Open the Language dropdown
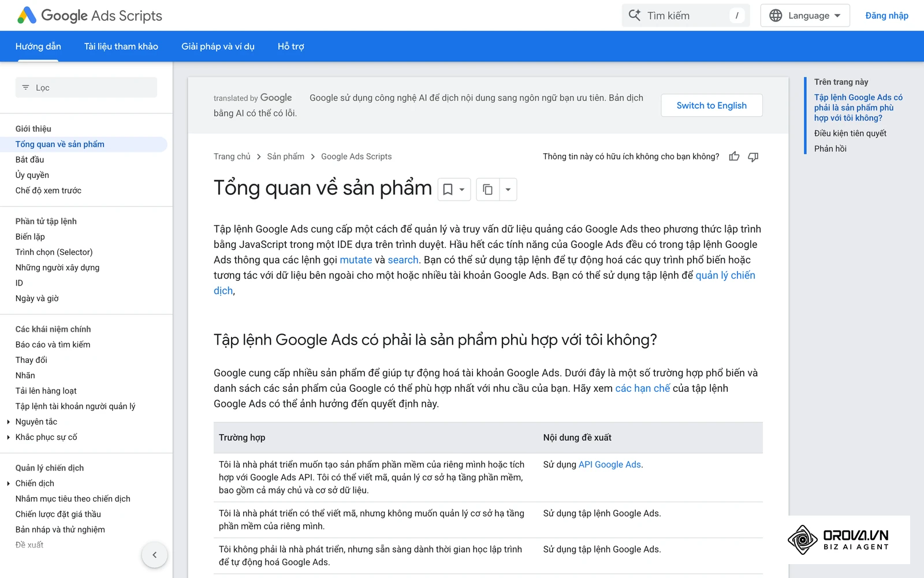 click(x=805, y=16)
